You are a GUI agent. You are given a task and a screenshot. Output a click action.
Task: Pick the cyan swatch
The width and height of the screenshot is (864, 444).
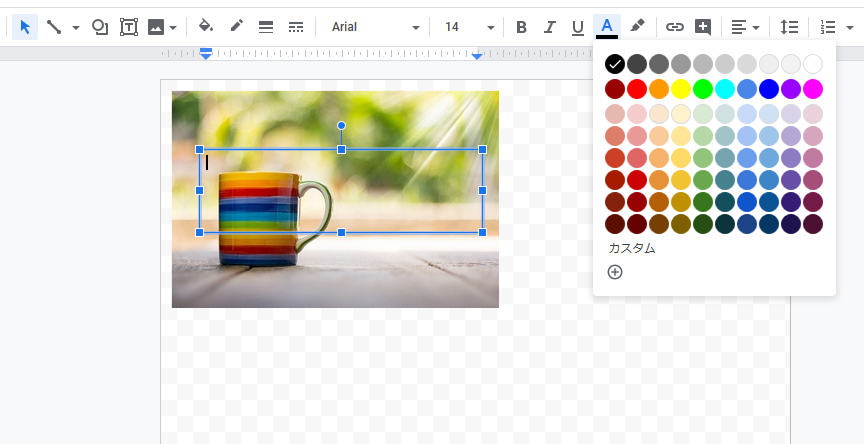coord(725,89)
